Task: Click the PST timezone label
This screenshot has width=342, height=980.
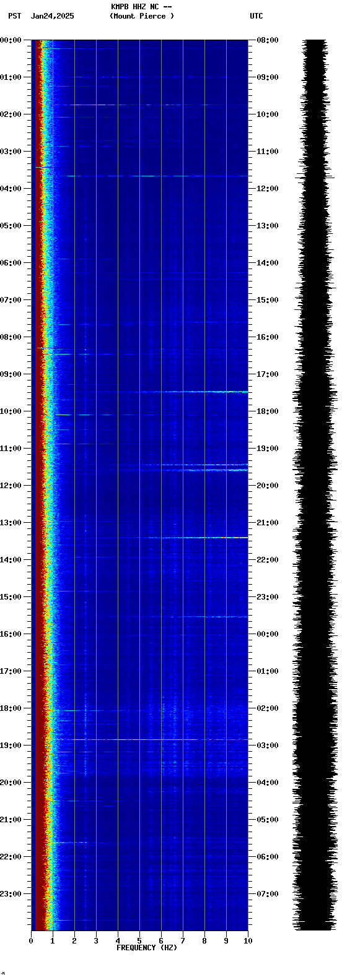Action: 14,16
